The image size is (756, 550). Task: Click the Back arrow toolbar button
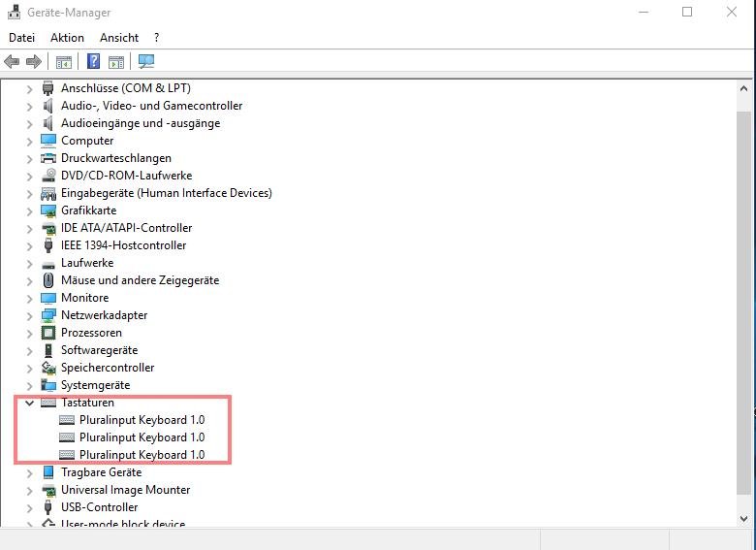click(12, 62)
